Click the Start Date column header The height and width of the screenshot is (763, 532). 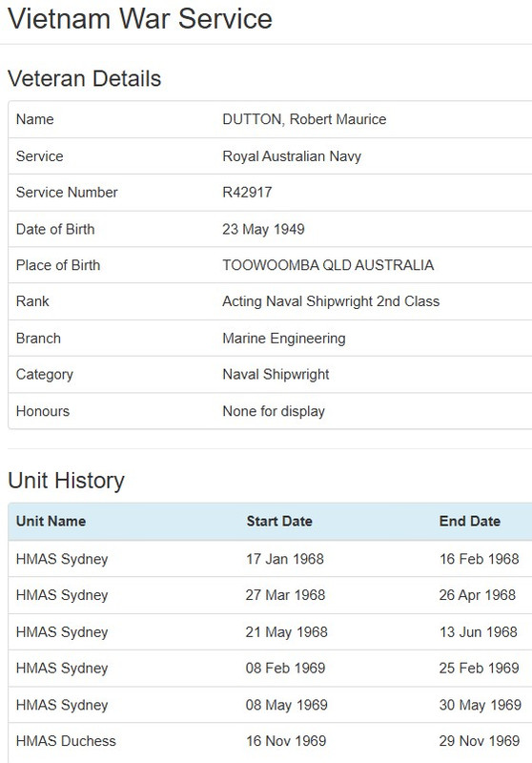point(279,521)
